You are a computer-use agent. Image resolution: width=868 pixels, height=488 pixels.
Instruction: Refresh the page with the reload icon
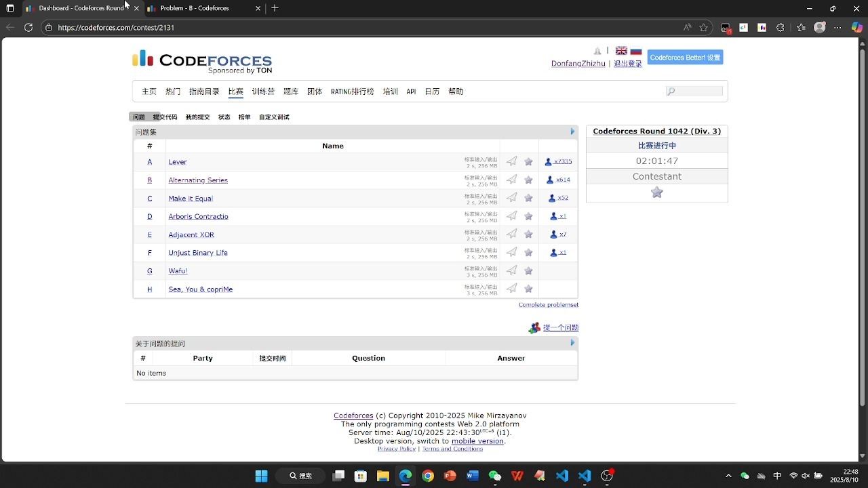(28, 28)
